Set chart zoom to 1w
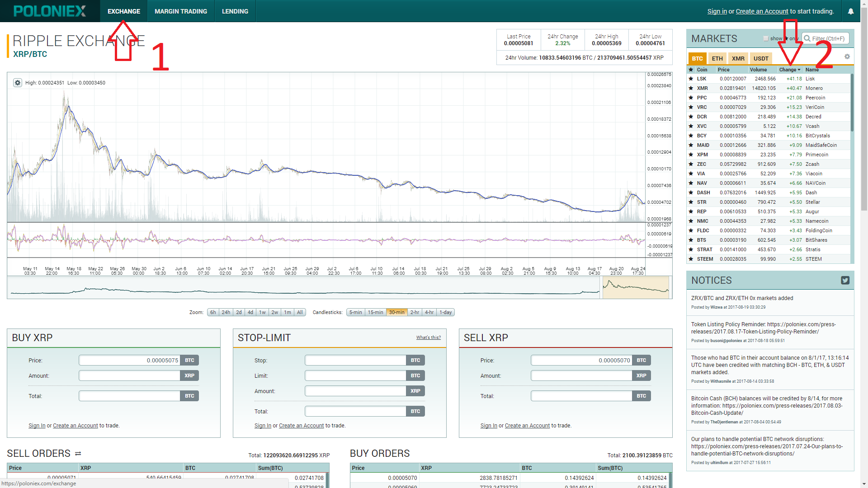Image resolution: width=868 pixels, height=488 pixels. [x=262, y=312]
